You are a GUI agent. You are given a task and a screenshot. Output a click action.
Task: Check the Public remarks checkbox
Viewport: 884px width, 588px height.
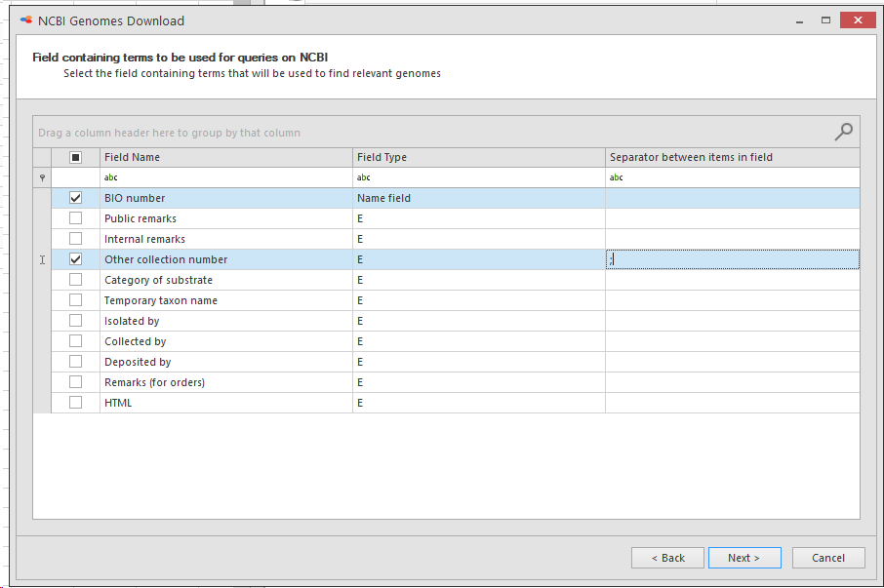(75, 218)
